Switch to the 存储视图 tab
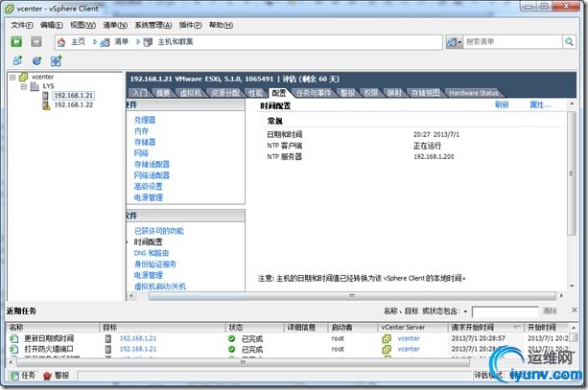 425,93
